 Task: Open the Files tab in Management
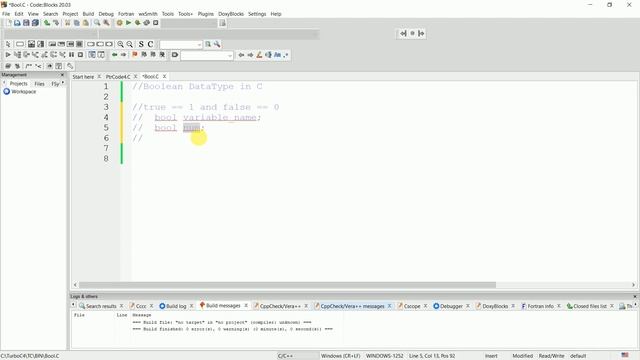[x=40, y=84]
